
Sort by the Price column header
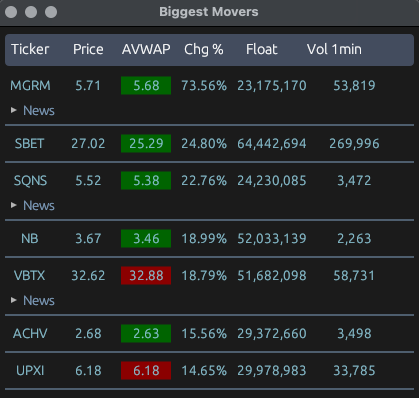point(88,49)
